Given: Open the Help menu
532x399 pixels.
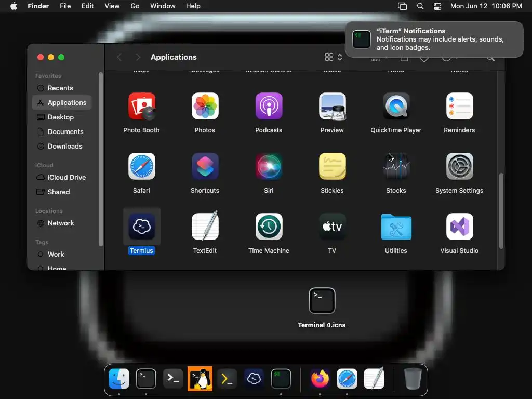Looking at the screenshot, I should coord(193,6).
